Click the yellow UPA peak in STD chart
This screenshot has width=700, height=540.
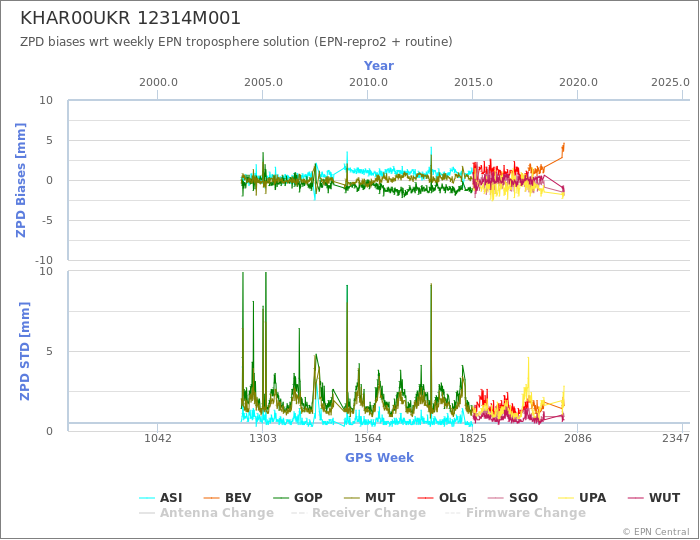529,359
